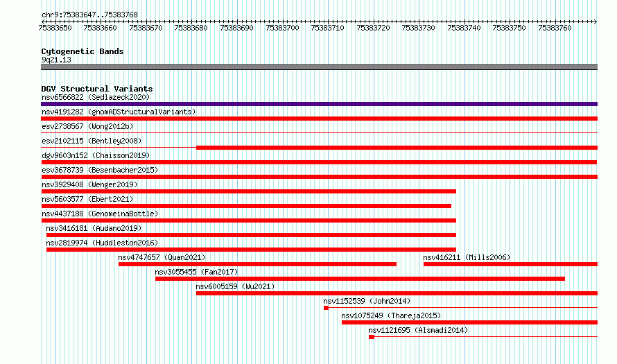Select the red bar under nsv3055455 (Fan2017)
This screenshot has height=364, width=617.
click(x=360, y=279)
